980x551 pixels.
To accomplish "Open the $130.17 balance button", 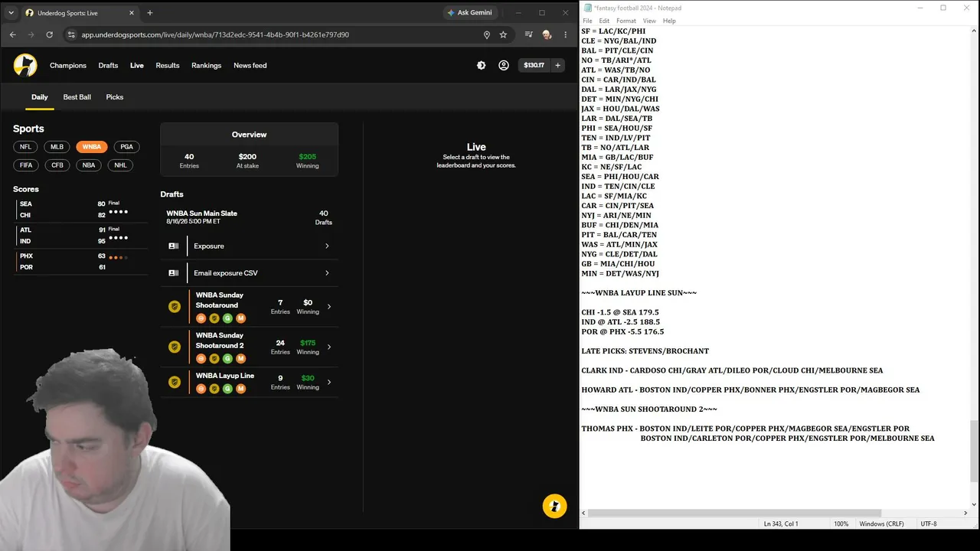I will click(x=534, y=66).
